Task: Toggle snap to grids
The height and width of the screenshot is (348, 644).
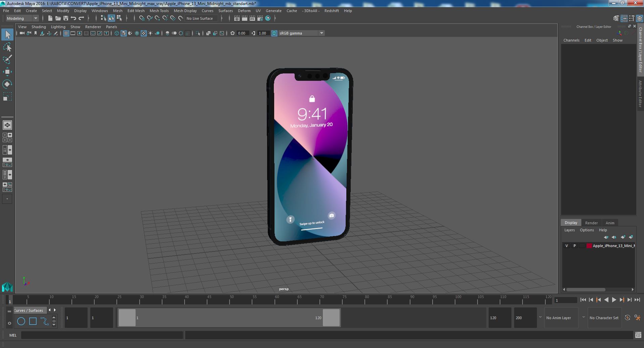Action: (142, 18)
